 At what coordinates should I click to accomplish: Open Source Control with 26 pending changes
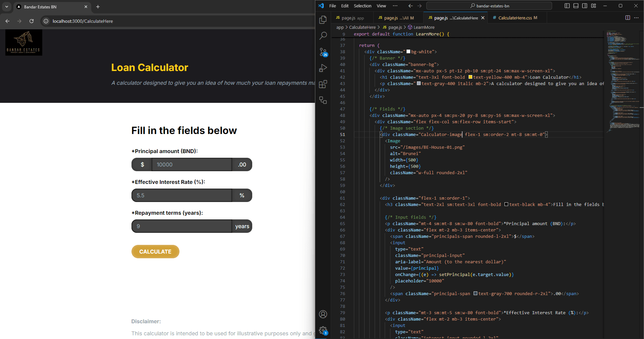(x=323, y=52)
